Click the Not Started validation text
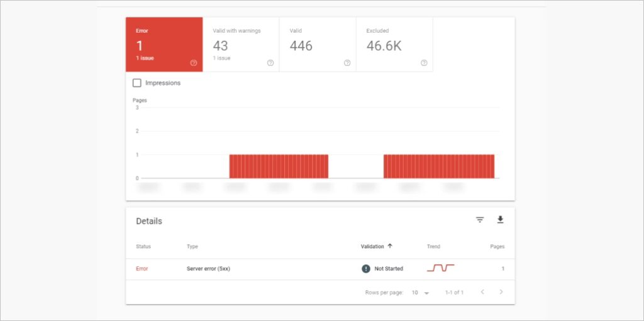This screenshot has width=644, height=321. [389, 269]
